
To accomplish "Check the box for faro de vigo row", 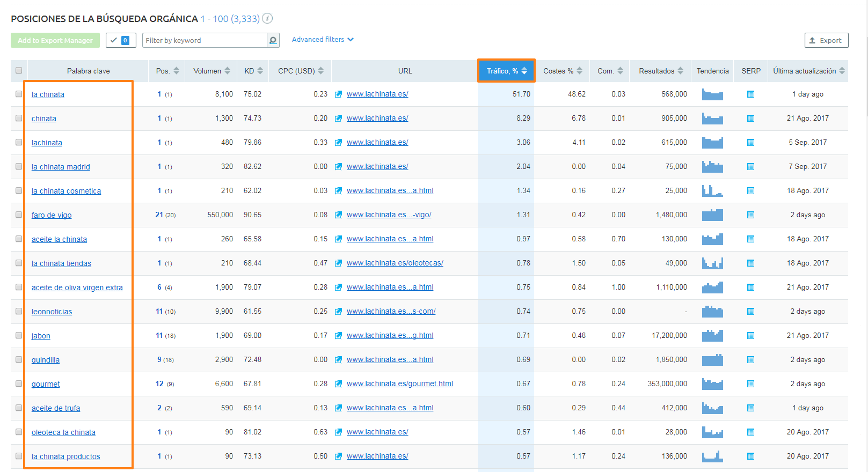I will point(19,215).
